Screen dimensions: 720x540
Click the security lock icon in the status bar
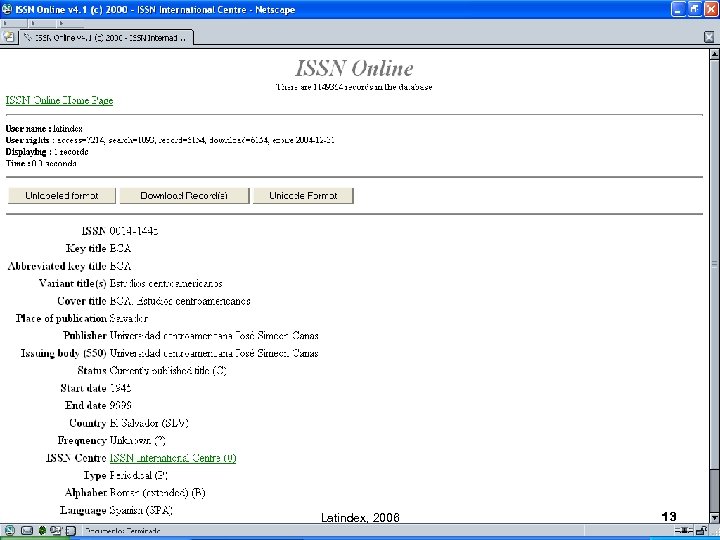pos(701,531)
